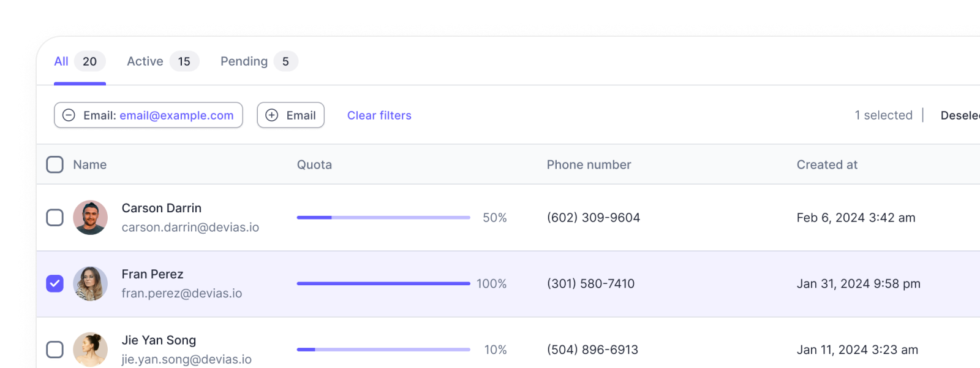
Task: Click Jie Yan Song's avatar photo
Action: 91,350
